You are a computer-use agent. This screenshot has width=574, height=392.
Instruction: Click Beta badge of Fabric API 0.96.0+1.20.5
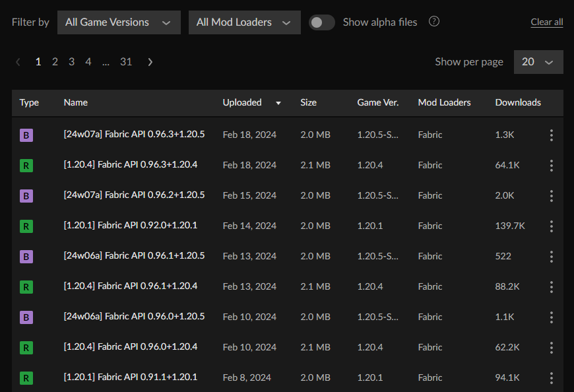point(26,317)
